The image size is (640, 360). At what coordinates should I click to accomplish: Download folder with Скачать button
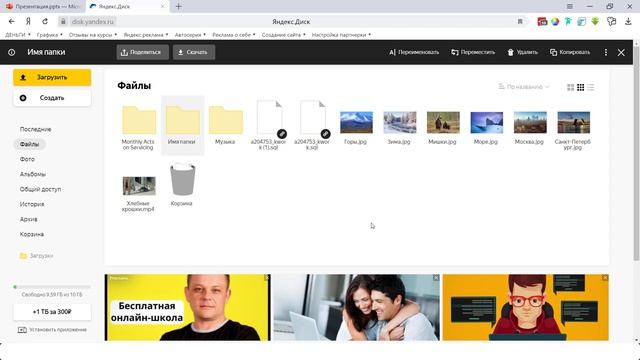click(194, 52)
